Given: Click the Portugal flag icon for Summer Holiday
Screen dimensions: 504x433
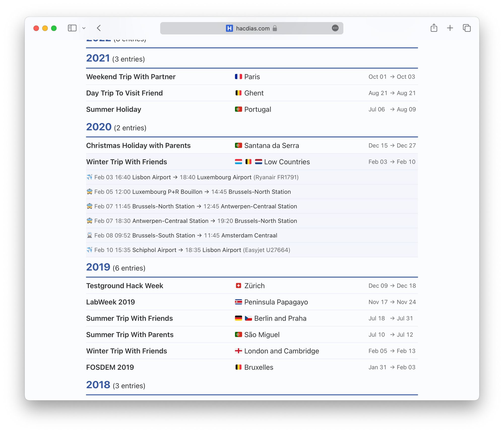Looking at the screenshot, I should [238, 109].
